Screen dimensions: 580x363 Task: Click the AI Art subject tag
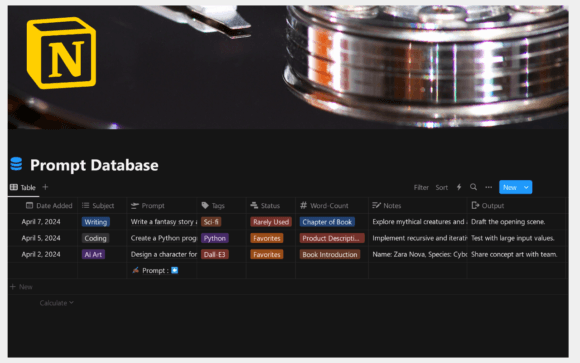(x=93, y=255)
